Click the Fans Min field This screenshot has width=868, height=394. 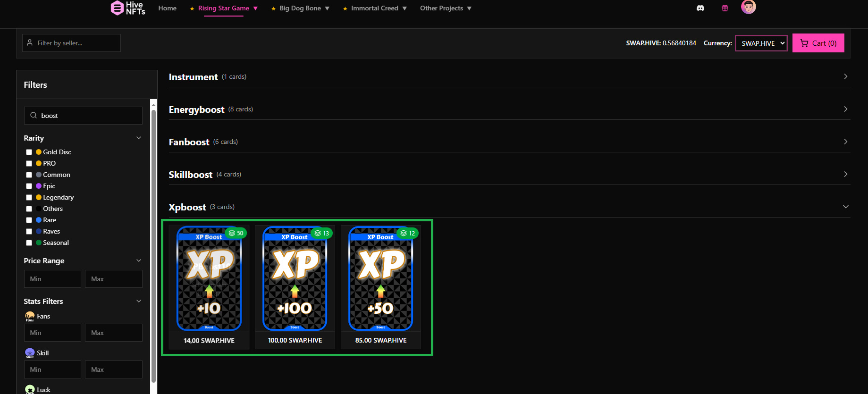(x=52, y=333)
